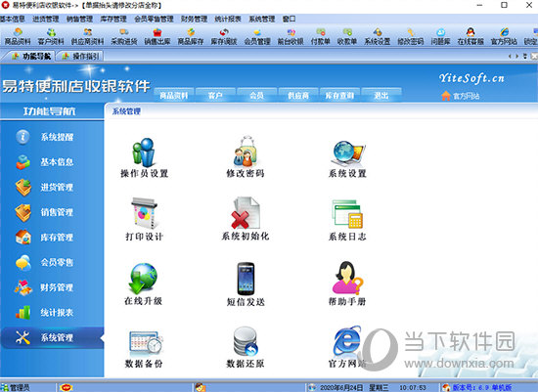538x392 pixels.
Task: Click tab scroll left arrow
Action: click(510, 56)
